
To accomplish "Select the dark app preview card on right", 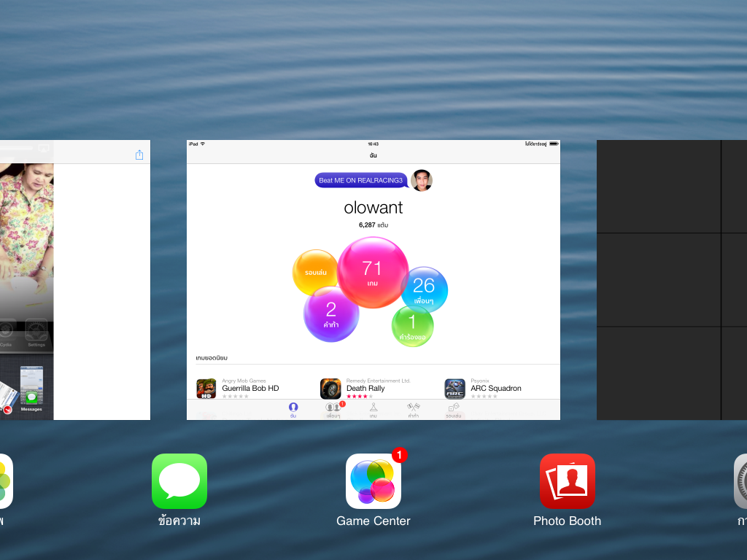I will click(x=672, y=280).
